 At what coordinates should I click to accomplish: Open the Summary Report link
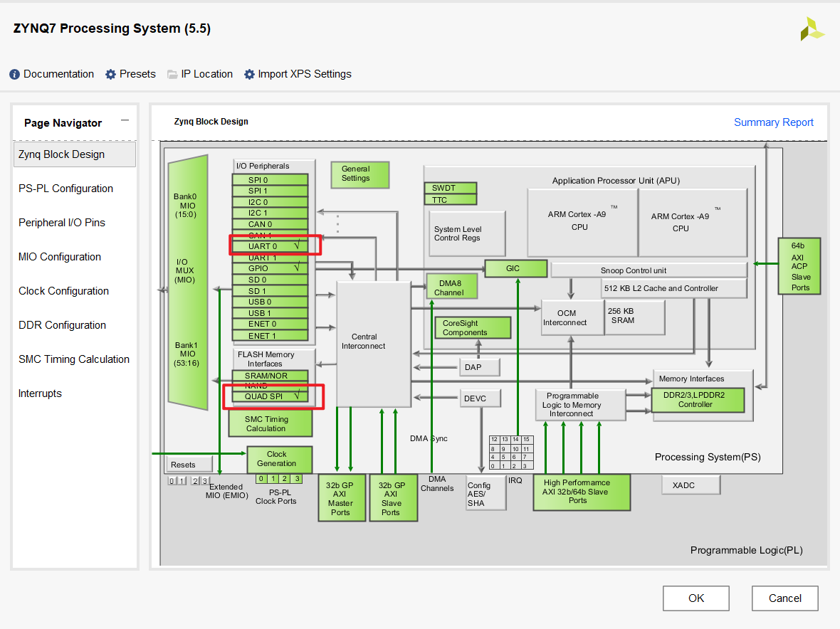(x=773, y=122)
